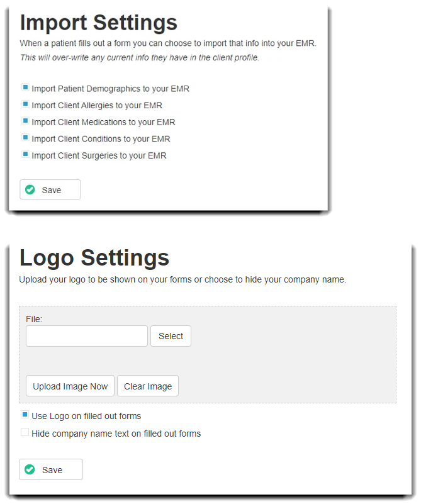
Task: Click the green checkmark on the Logo Settings Save button
Action: (x=30, y=469)
